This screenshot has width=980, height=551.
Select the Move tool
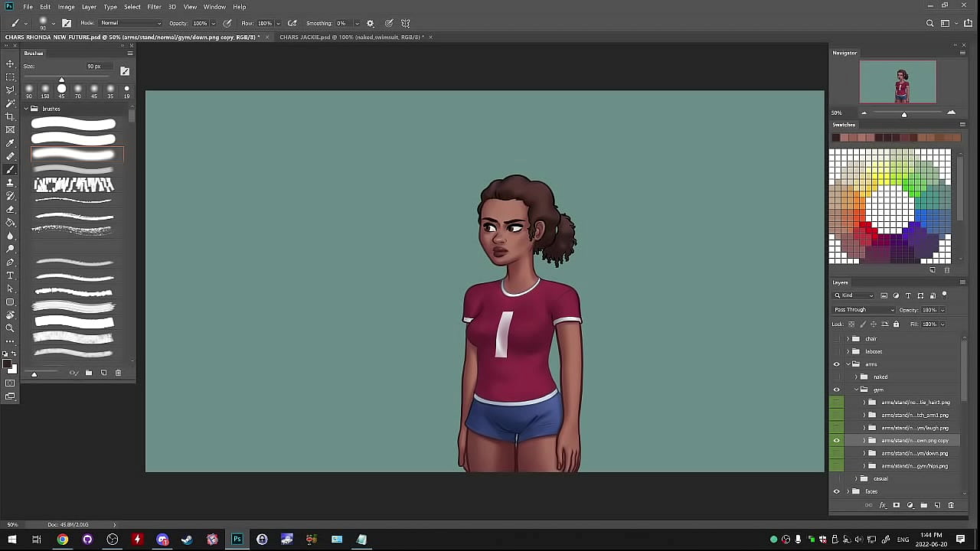point(10,64)
